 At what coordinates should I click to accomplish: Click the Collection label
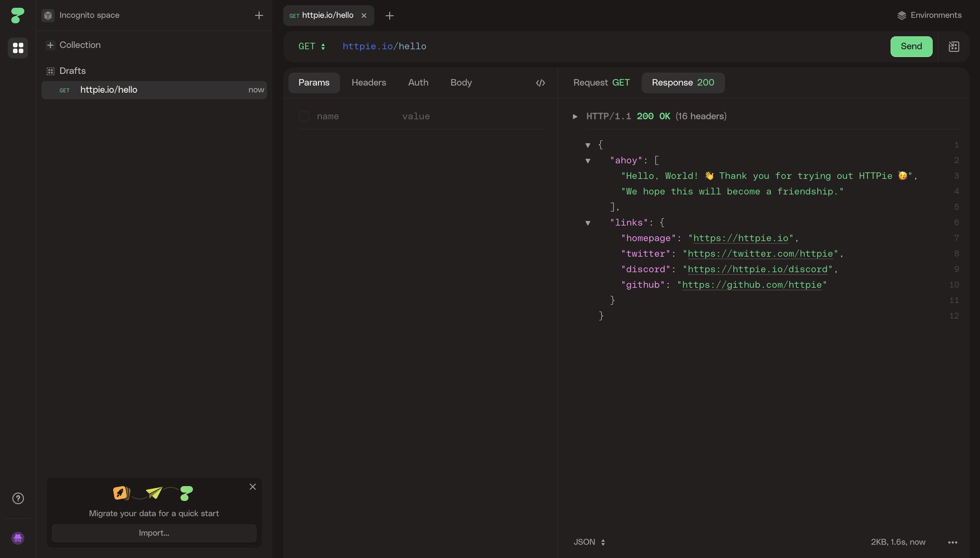pyautogui.click(x=80, y=45)
